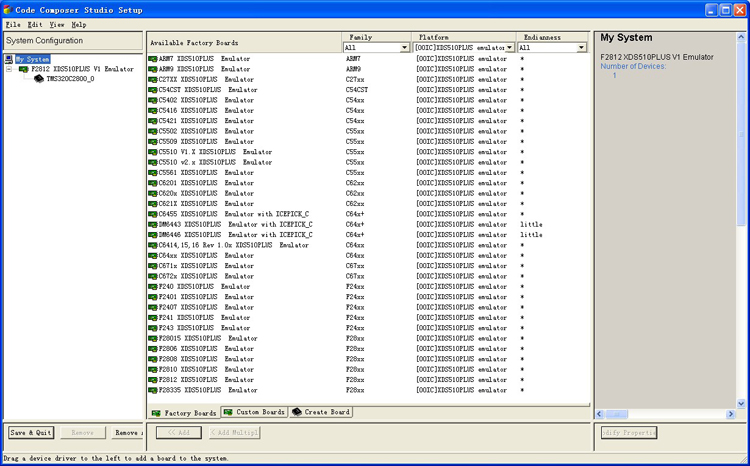Click the C27XX XDS510PLUS board icon
The height and width of the screenshot is (466, 750).
pyautogui.click(x=153, y=79)
